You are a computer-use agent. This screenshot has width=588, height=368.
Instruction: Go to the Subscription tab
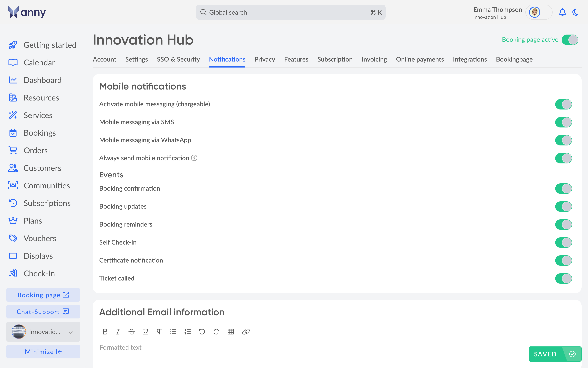[x=335, y=59]
